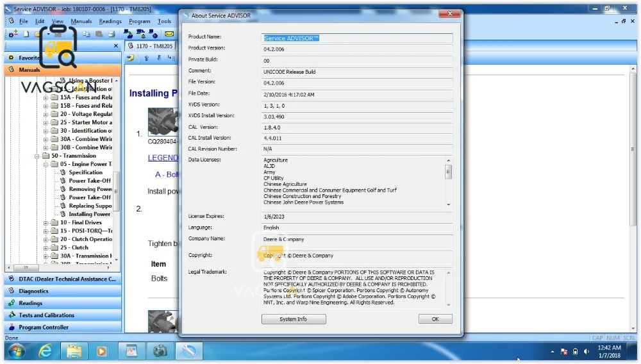Launch Internet Explorer from taskbar
Viewport: 641px width, 364px height.
(x=45, y=351)
